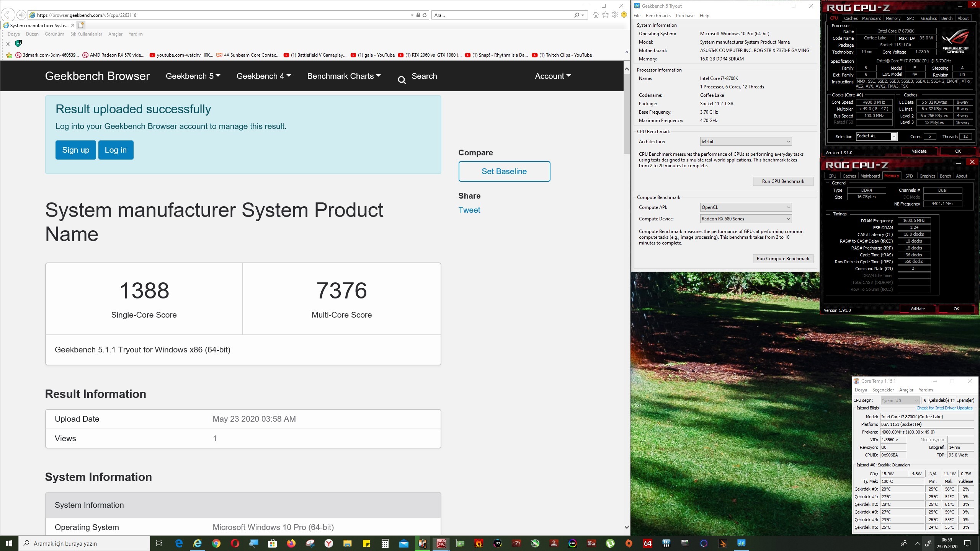Open Opera browser from taskbar
The height and width of the screenshot is (551, 980).
coord(235,543)
